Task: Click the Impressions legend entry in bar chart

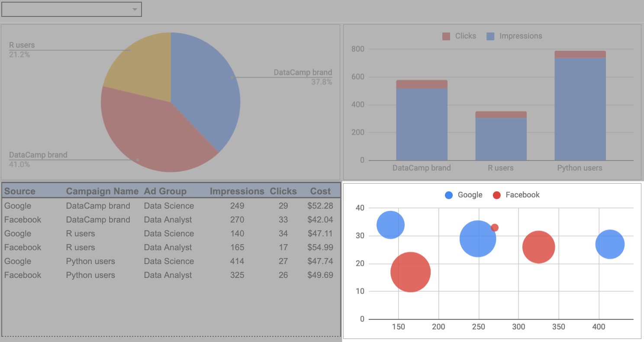Action: 514,36
